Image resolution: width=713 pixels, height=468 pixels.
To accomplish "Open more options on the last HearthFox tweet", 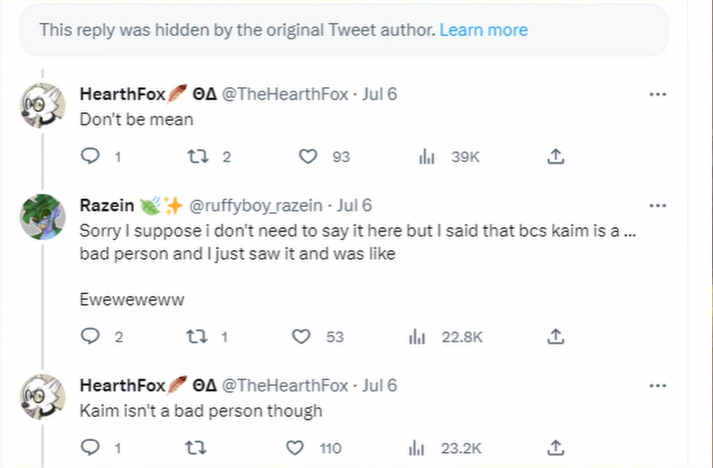I will 658,385.
